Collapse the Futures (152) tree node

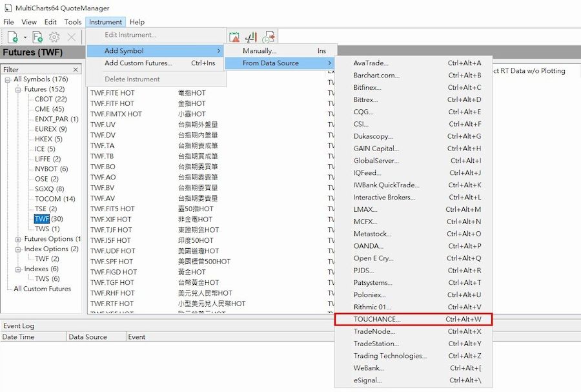point(18,90)
